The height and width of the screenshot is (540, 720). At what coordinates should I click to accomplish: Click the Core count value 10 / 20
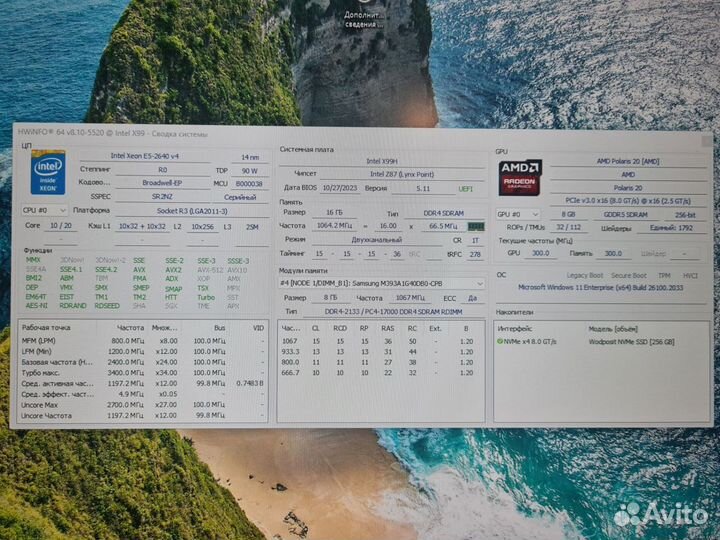pos(61,226)
